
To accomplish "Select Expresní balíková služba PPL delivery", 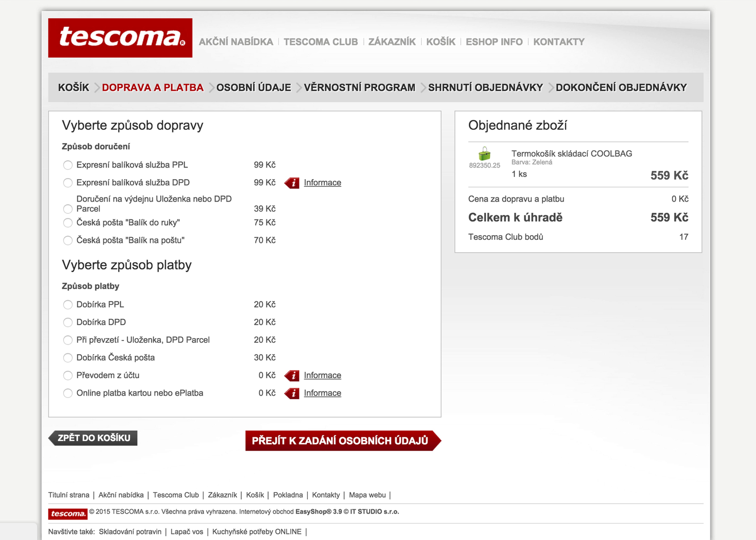I will pyautogui.click(x=68, y=165).
